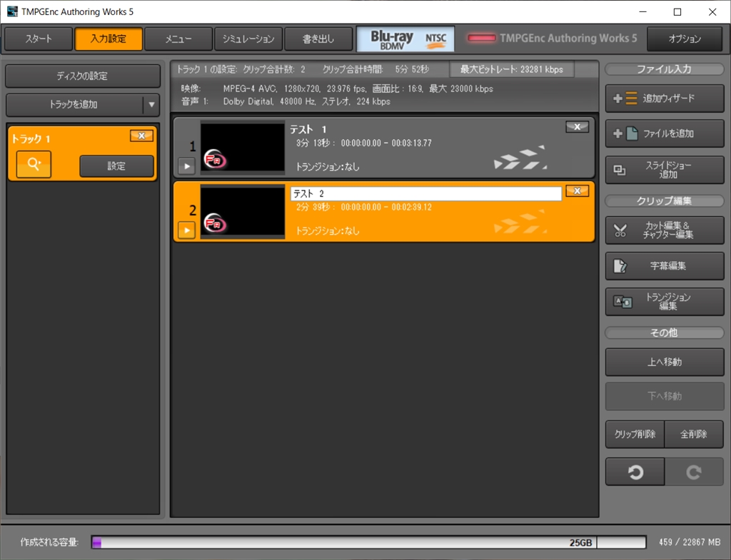Image resolution: width=731 pixels, height=560 pixels.
Task: Click the red indicator beside TMPGEnc logo
Action: (482, 39)
